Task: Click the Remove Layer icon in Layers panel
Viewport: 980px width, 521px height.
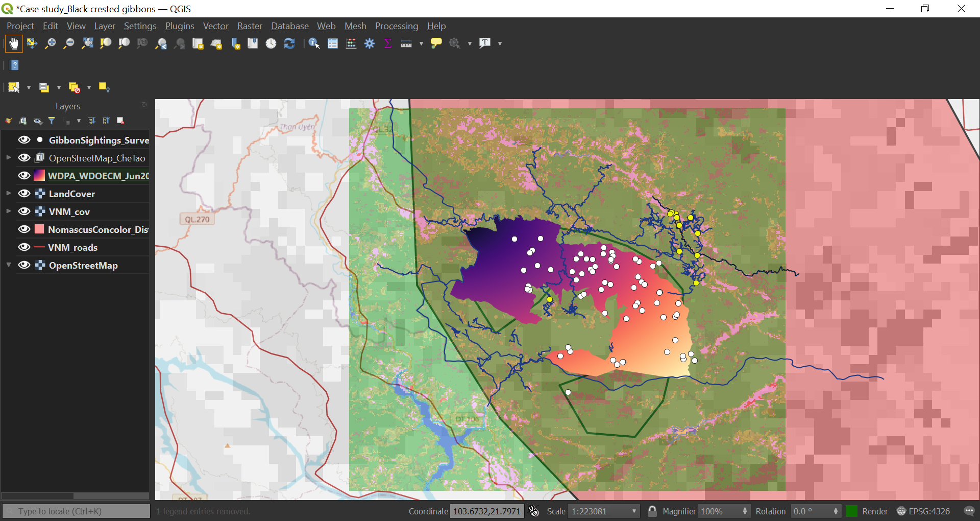Action: [x=120, y=121]
